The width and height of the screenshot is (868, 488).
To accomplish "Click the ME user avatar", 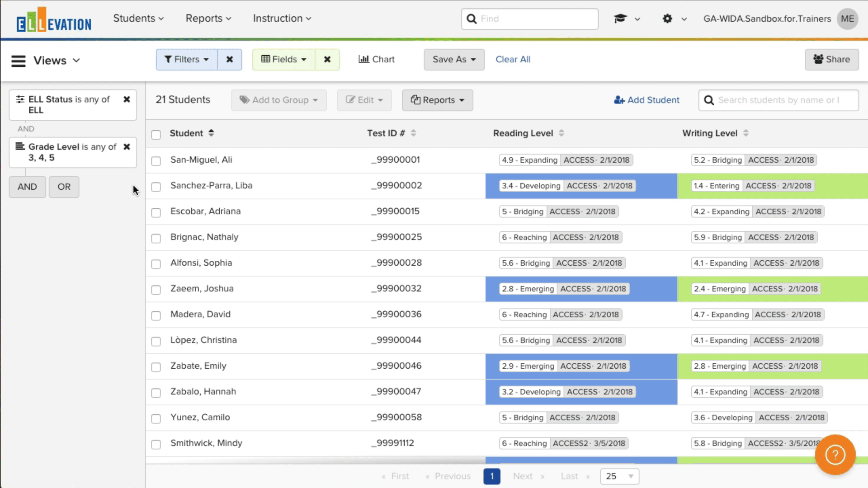I will (x=847, y=19).
